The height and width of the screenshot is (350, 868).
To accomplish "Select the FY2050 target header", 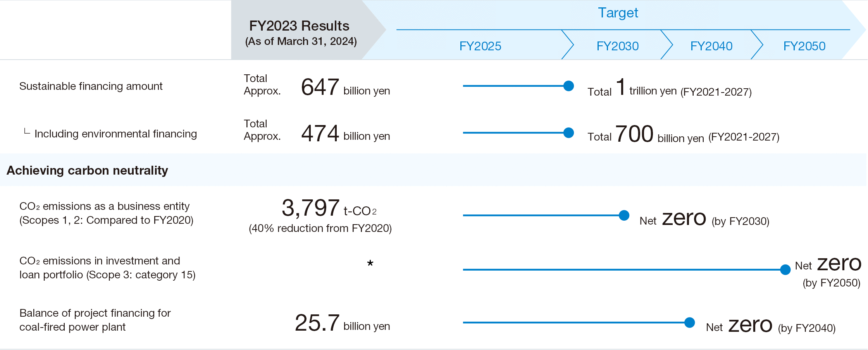I will (x=804, y=46).
